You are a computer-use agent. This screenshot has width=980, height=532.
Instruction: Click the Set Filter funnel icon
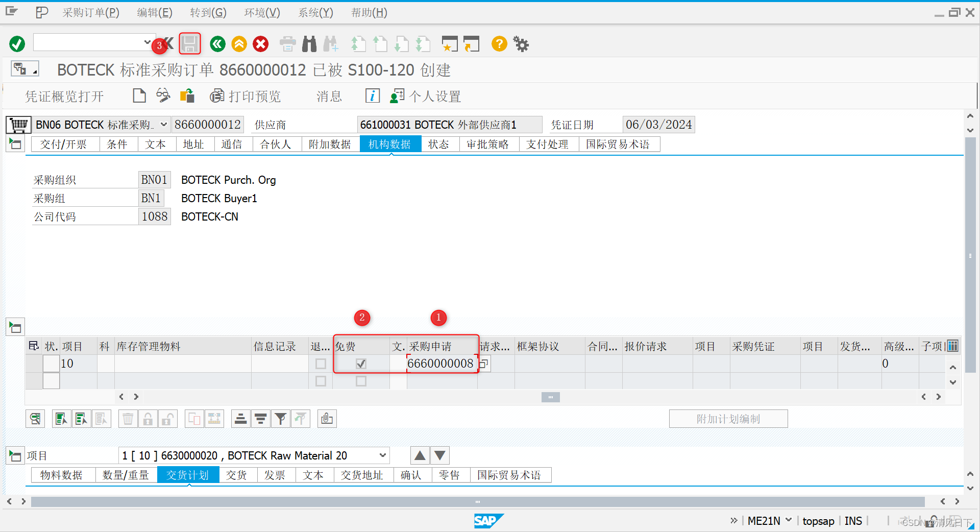click(x=281, y=419)
